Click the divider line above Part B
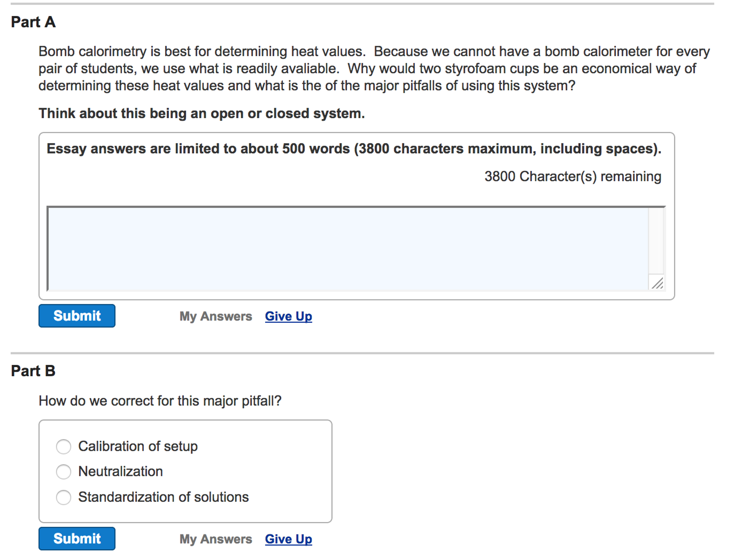742x560 pixels. 362,353
